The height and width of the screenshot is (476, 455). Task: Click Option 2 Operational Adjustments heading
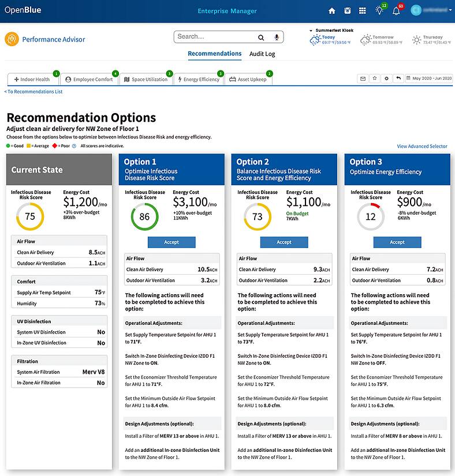click(x=266, y=323)
